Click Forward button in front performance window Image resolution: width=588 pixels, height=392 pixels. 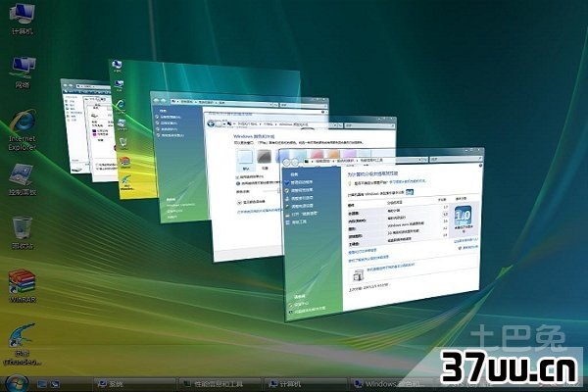pyautogui.click(x=295, y=162)
